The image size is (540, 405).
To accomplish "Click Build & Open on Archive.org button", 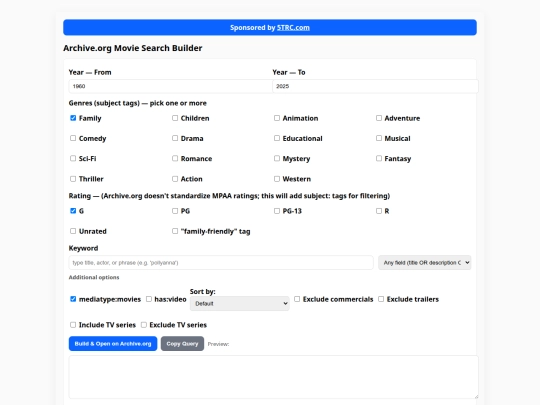I will (113, 344).
